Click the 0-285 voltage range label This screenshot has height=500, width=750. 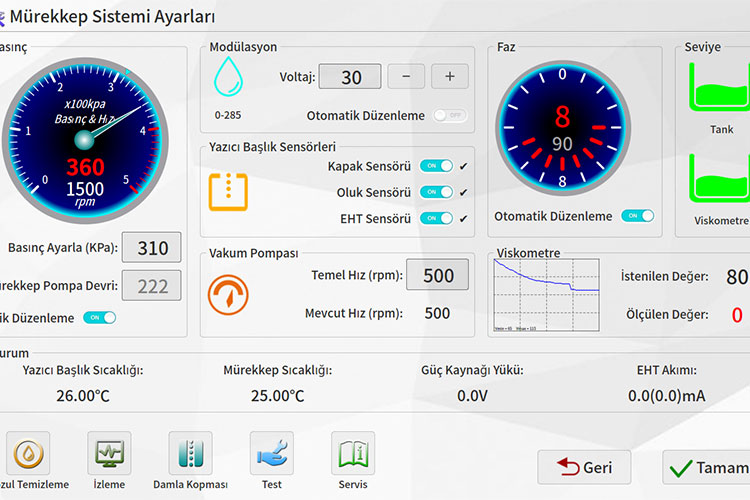click(x=228, y=115)
